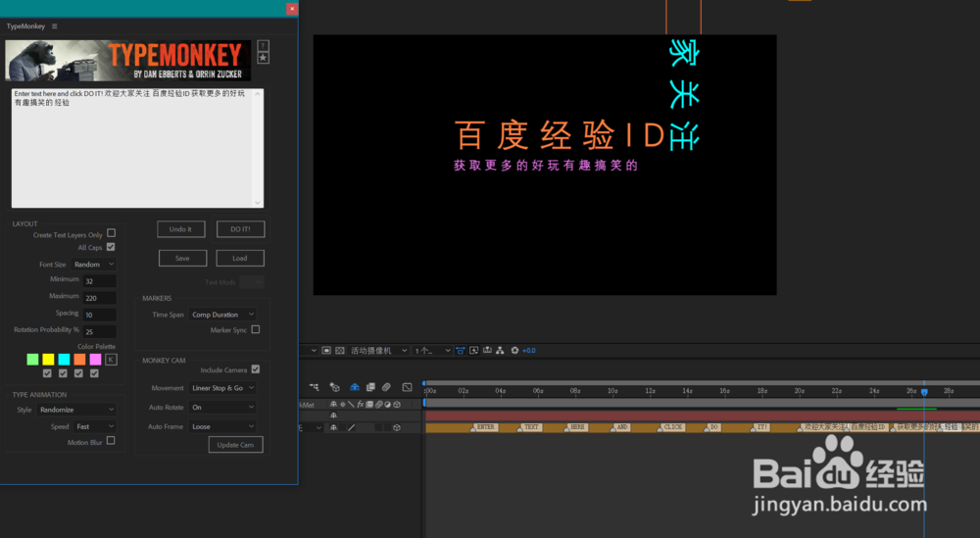Click the fx column header icon
The height and width of the screenshot is (538, 980).
point(360,405)
